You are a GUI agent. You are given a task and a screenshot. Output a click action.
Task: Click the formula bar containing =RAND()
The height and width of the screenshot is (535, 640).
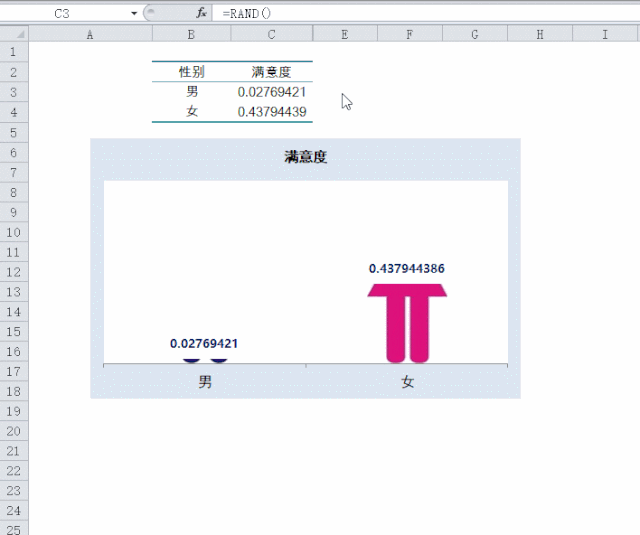[424, 13]
